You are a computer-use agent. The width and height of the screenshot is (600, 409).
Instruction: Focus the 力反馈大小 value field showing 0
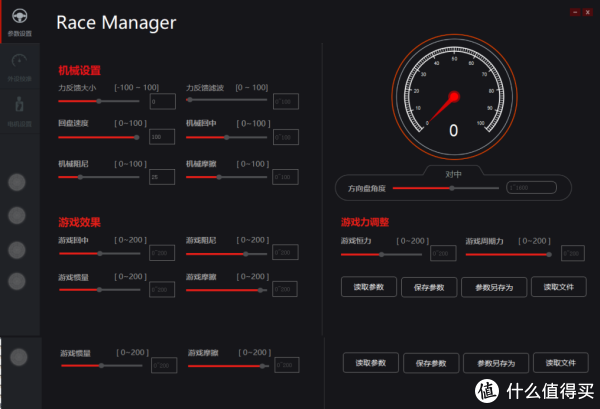coord(163,101)
